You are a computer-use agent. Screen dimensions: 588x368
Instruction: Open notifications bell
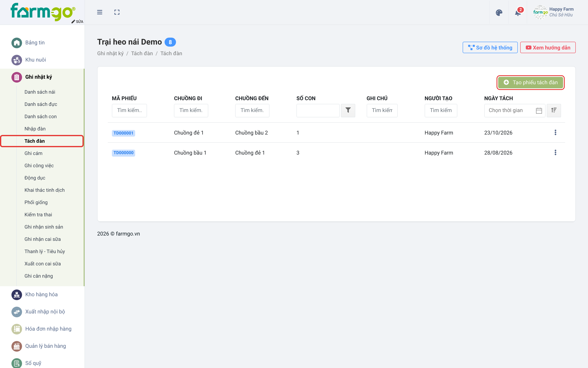point(518,12)
